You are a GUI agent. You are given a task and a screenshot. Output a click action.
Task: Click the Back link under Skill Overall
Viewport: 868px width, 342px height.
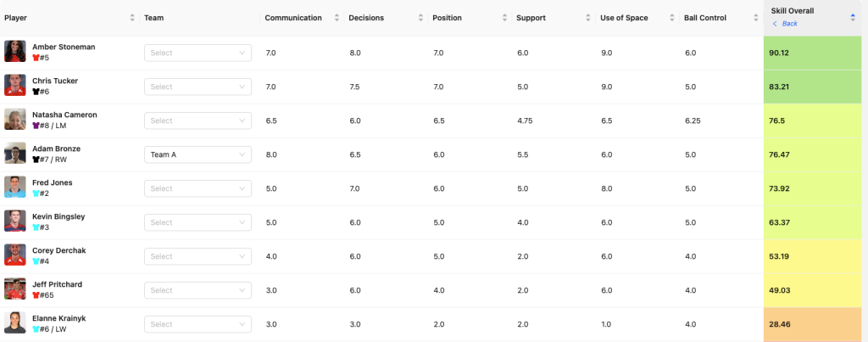point(785,23)
